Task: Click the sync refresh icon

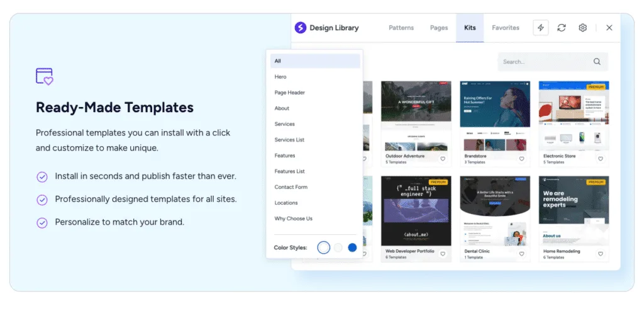Action: [562, 28]
